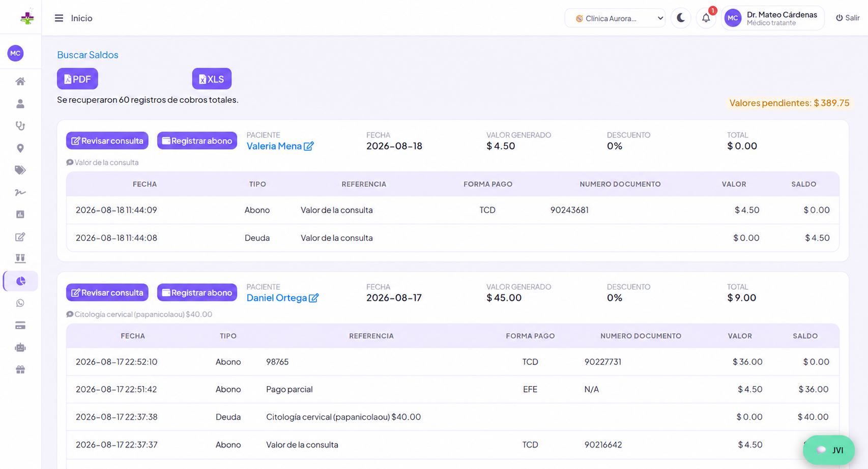The height and width of the screenshot is (469, 868).
Task: Click the Valores pendientes $ 389.75 badge
Action: click(790, 103)
